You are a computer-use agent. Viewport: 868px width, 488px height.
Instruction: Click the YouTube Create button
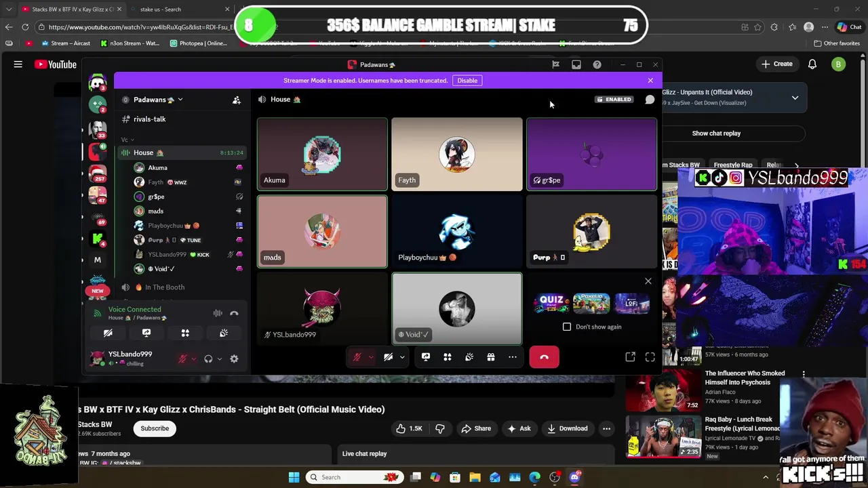click(777, 64)
